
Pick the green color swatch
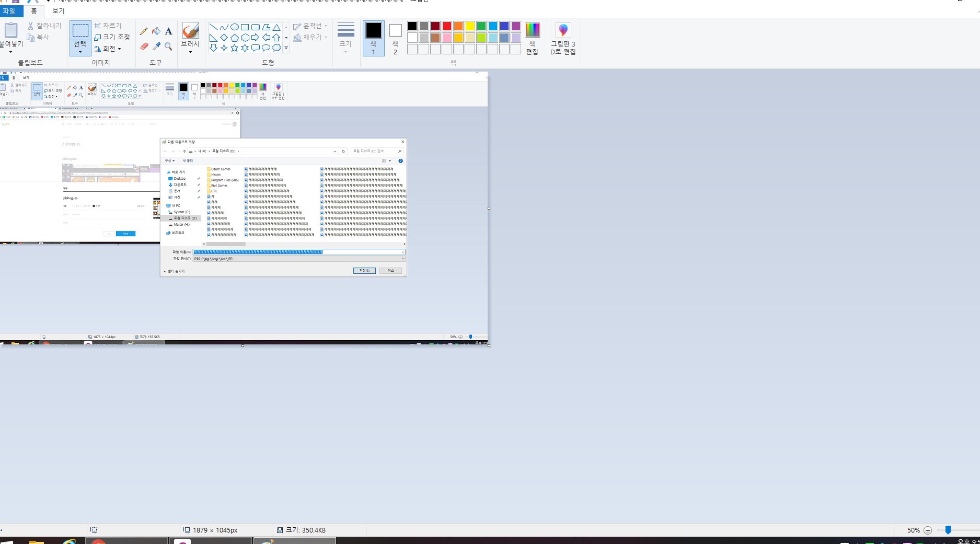(x=481, y=26)
